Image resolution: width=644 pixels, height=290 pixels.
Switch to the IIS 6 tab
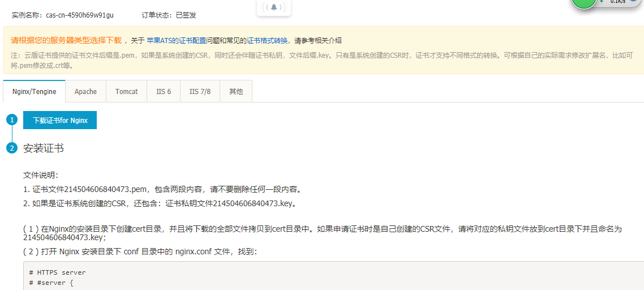[164, 91]
